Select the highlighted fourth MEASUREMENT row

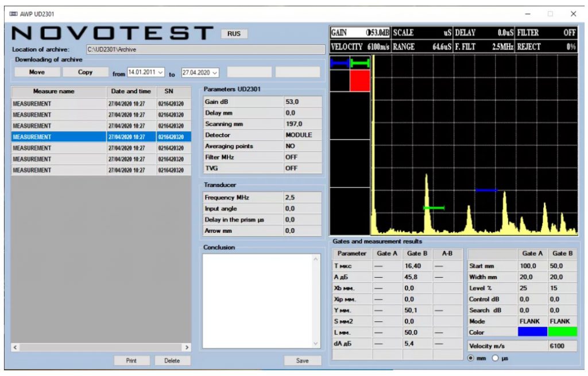pyautogui.click(x=101, y=137)
